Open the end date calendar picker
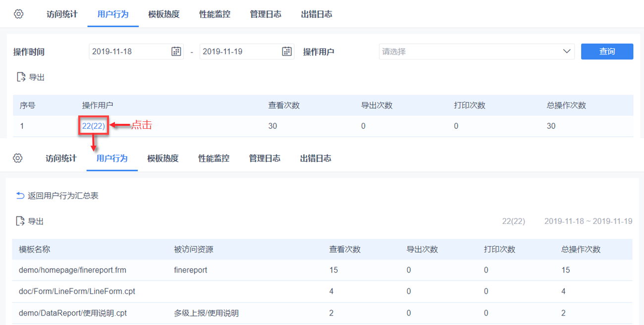644x325 pixels. 287,51
